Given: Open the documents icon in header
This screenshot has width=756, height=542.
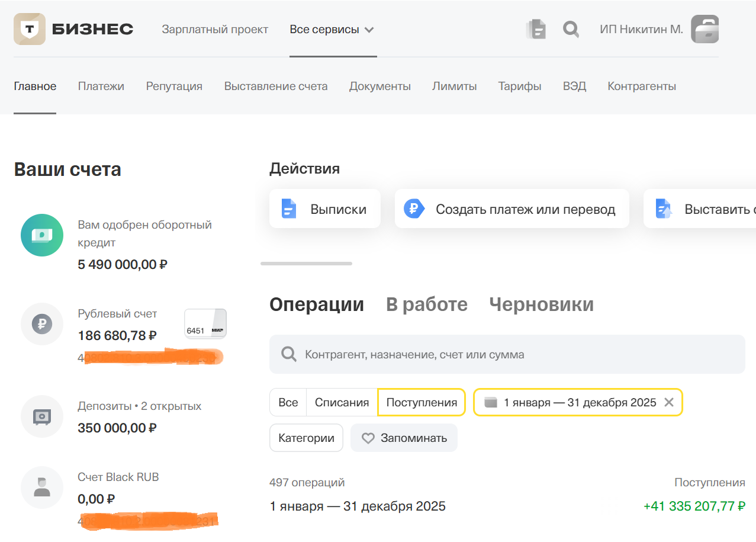Looking at the screenshot, I should coord(536,29).
